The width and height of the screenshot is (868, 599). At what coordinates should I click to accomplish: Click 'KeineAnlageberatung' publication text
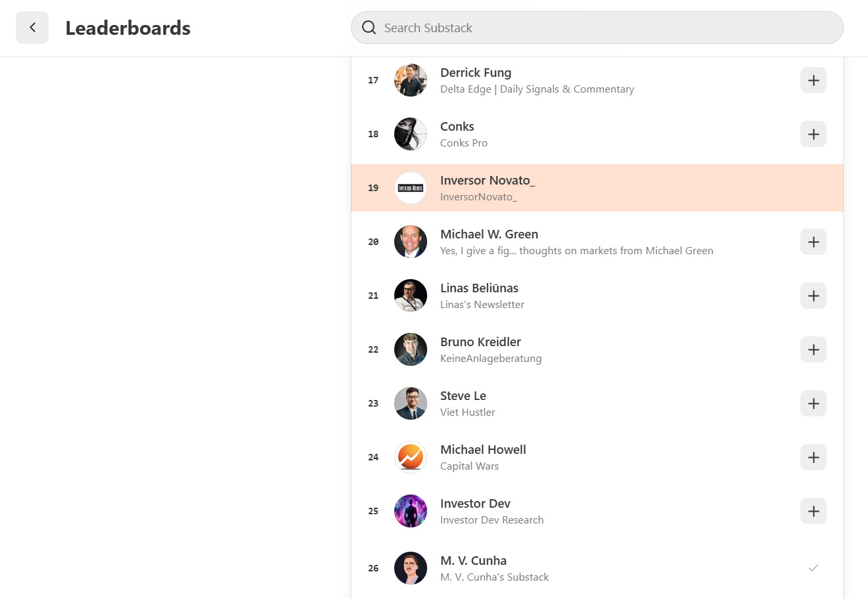[491, 359]
